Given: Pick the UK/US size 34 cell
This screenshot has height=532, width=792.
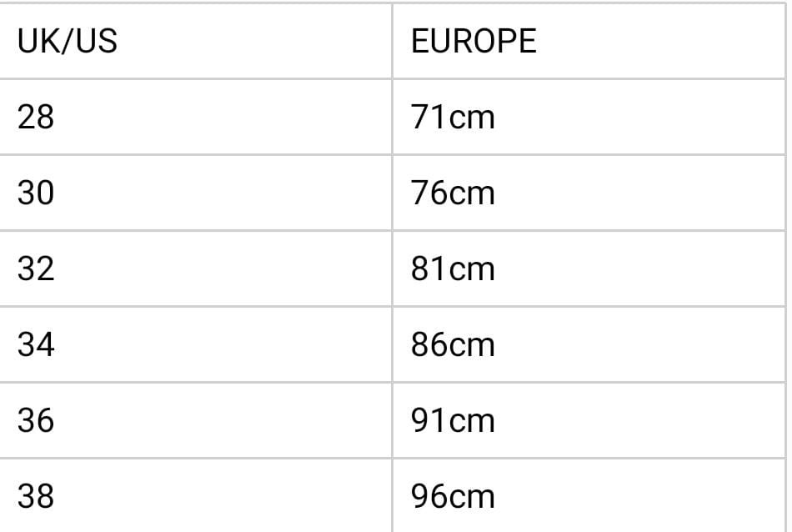Looking at the screenshot, I should pyautogui.click(x=36, y=344).
